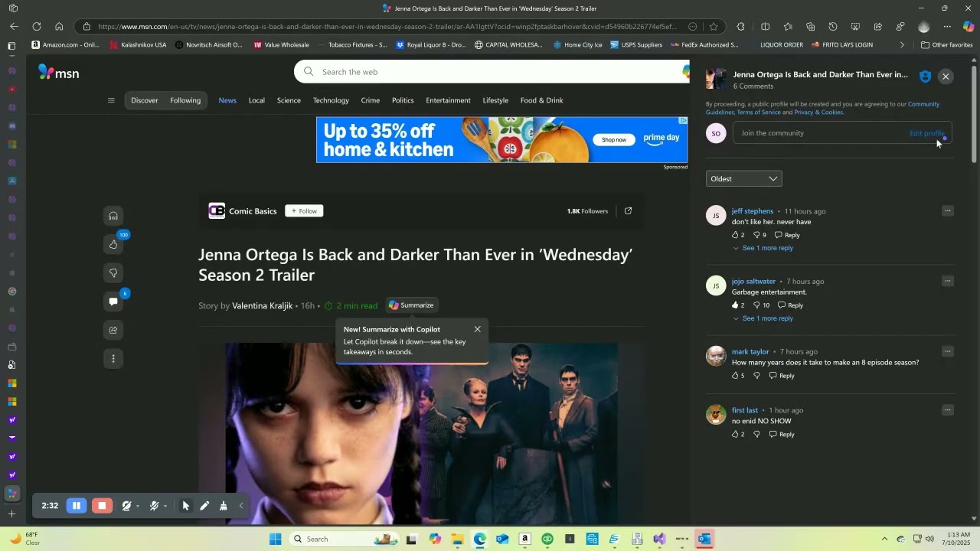
Task: Open the Science section
Action: 289,100
